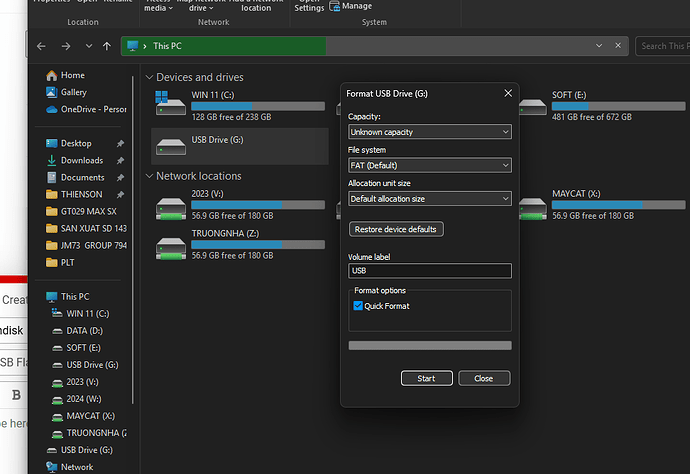Image resolution: width=690 pixels, height=474 pixels.
Task: Uncheck the Quick Format checkbox
Action: coord(358,306)
